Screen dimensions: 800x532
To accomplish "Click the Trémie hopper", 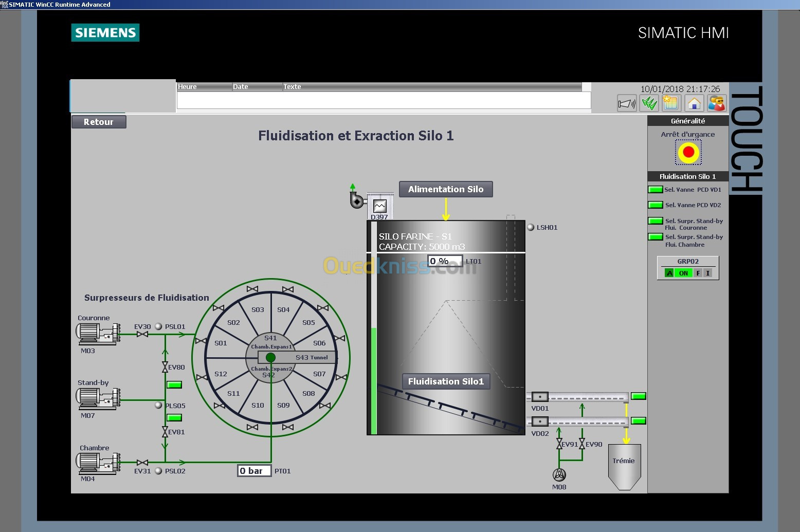I will click(x=625, y=467).
